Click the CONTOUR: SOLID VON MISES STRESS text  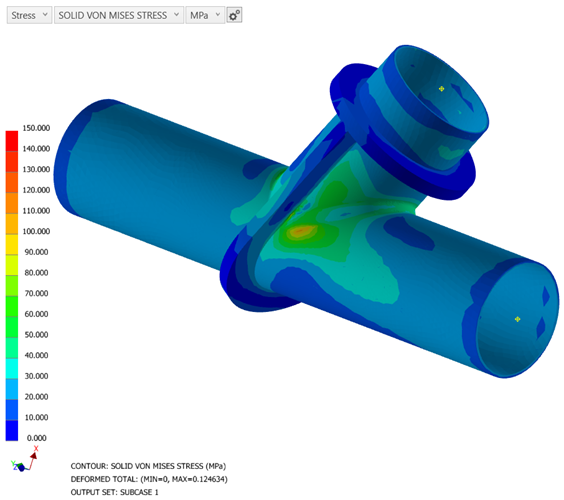click(x=148, y=466)
